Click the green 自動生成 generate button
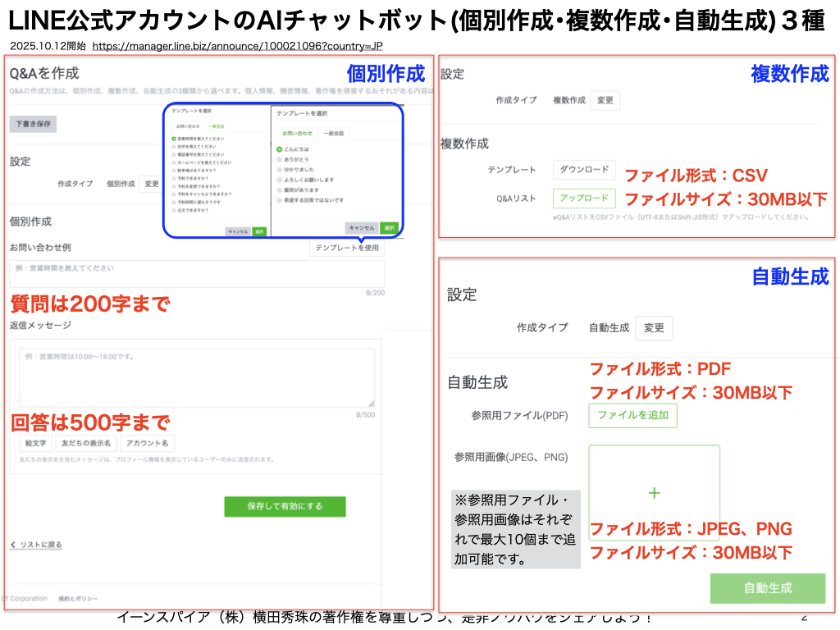 coord(768,588)
